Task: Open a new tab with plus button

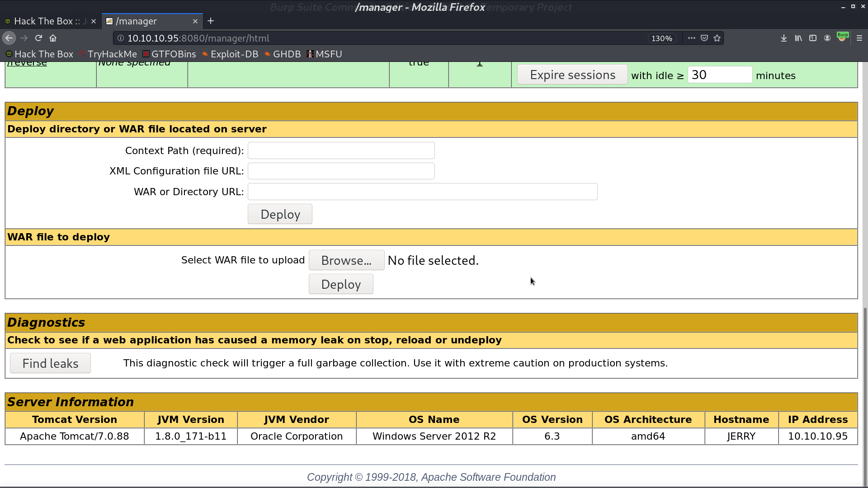Action: point(211,21)
